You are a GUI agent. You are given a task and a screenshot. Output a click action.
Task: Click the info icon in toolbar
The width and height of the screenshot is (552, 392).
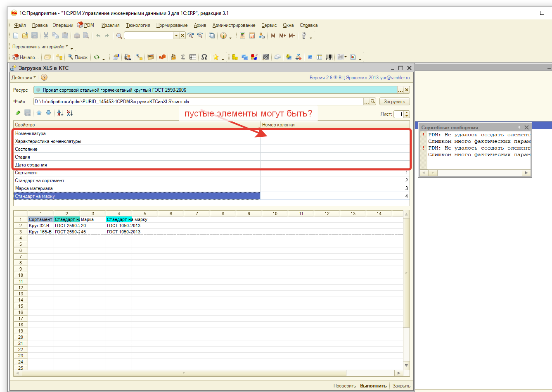[223, 36]
